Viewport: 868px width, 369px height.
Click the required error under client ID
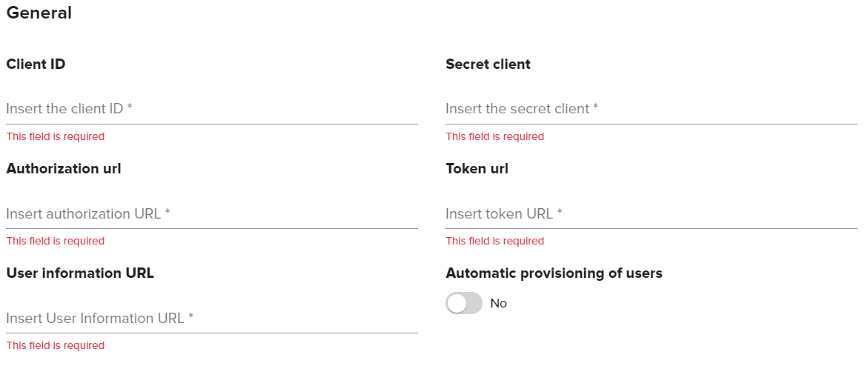(x=56, y=137)
